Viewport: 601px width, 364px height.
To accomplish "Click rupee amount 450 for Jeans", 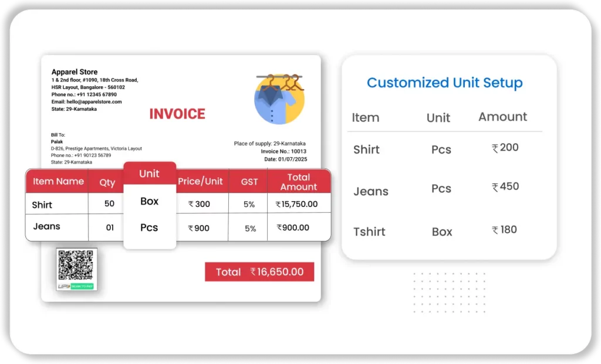I will click(x=505, y=187).
